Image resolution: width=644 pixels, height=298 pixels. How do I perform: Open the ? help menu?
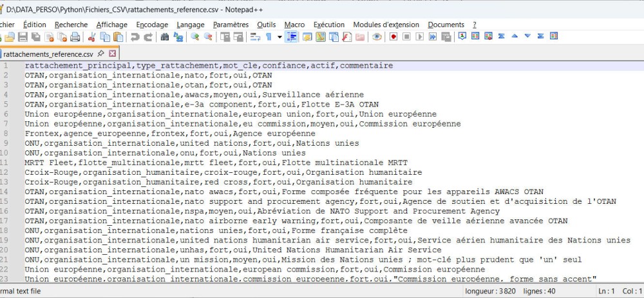[x=475, y=25]
